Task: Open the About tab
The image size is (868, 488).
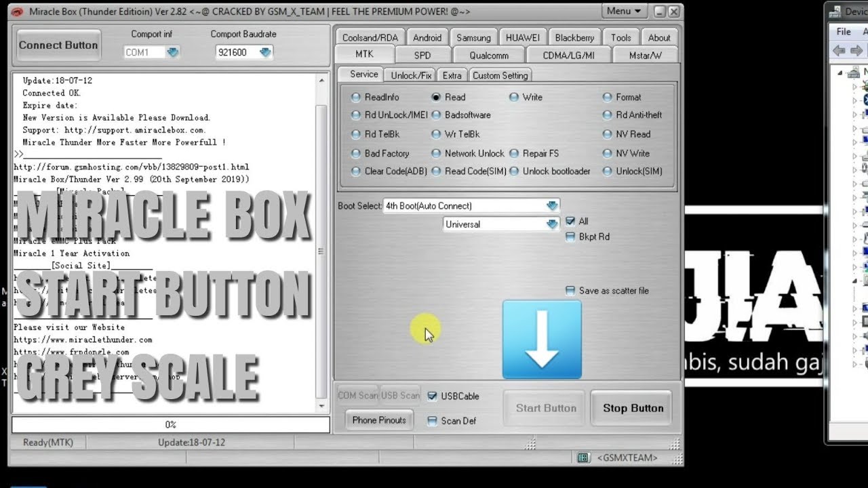Action: click(659, 38)
